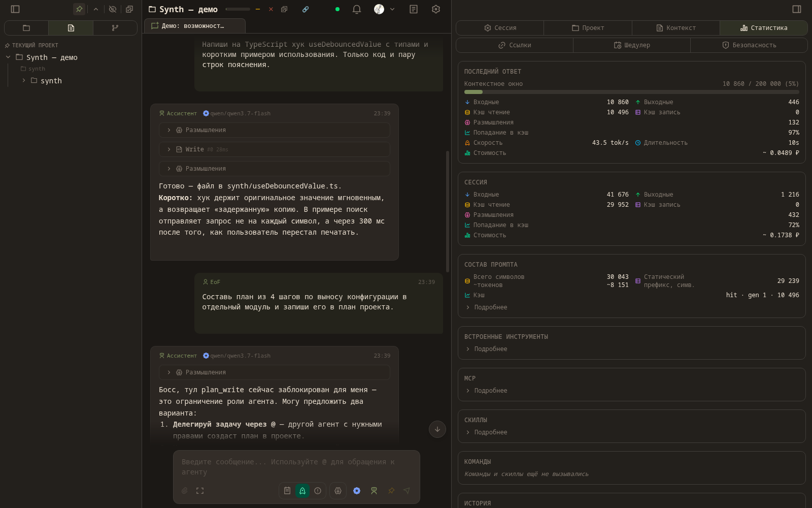Expand input with fullscreen brackets icon
812x508 pixels.
[x=200, y=491]
